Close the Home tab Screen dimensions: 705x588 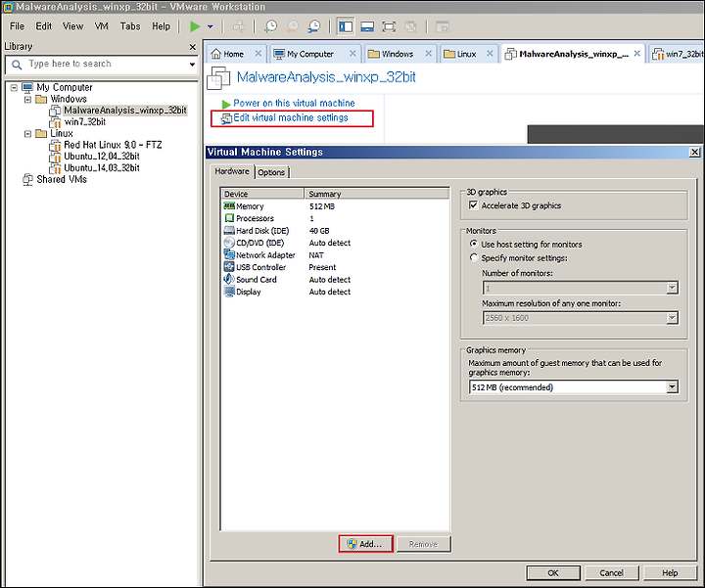(x=258, y=54)
